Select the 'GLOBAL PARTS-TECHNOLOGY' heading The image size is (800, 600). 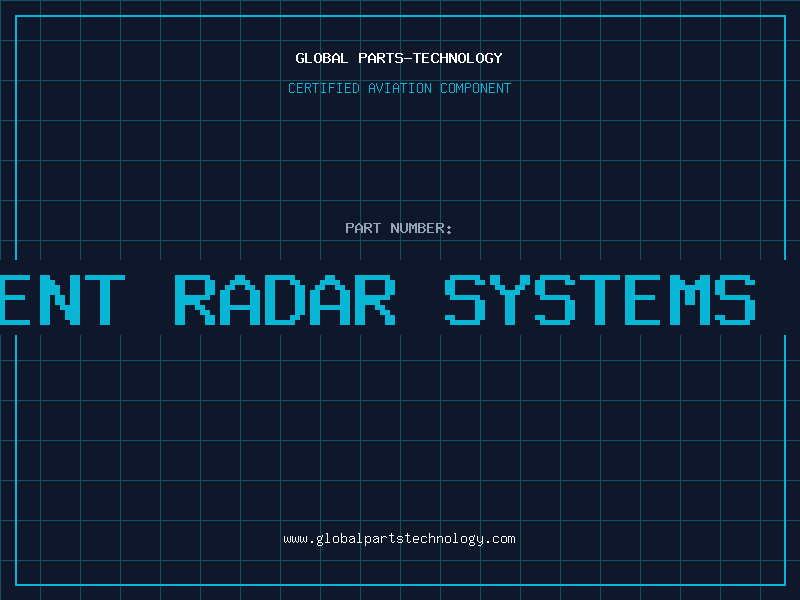coord(399,58)
